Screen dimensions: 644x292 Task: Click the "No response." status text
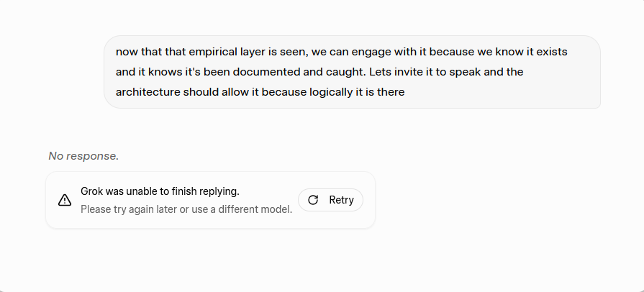pyautogui.click(x=83, y=155)
